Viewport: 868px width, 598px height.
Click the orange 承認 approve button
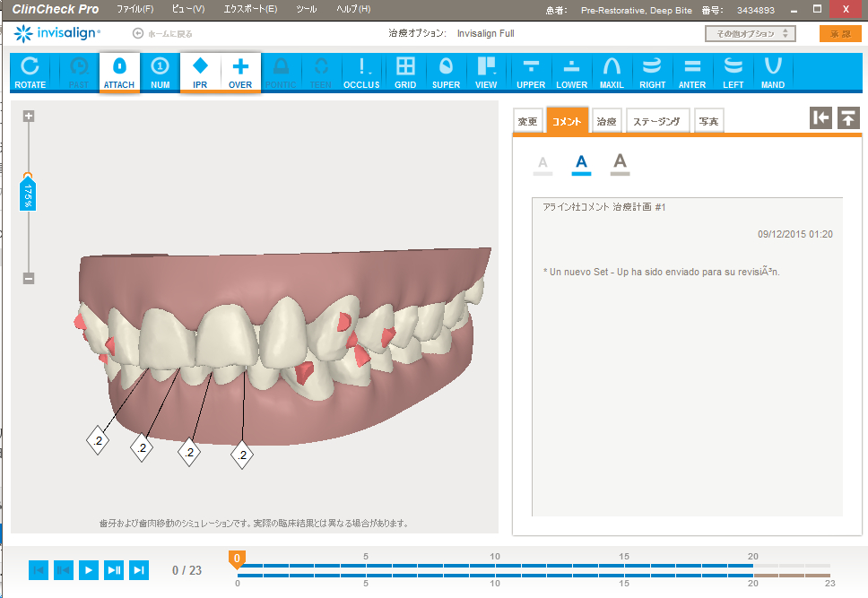click(x=840, y=34)
